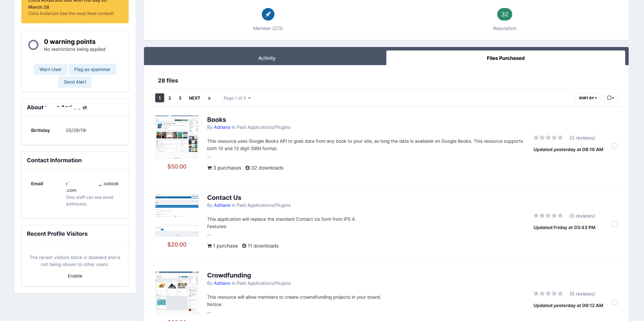Image resolution: width=644 pixels, height=321 pixels.
Task: Expand the Page 1 of 3 jump menu
Action: (x=237, y=98)
